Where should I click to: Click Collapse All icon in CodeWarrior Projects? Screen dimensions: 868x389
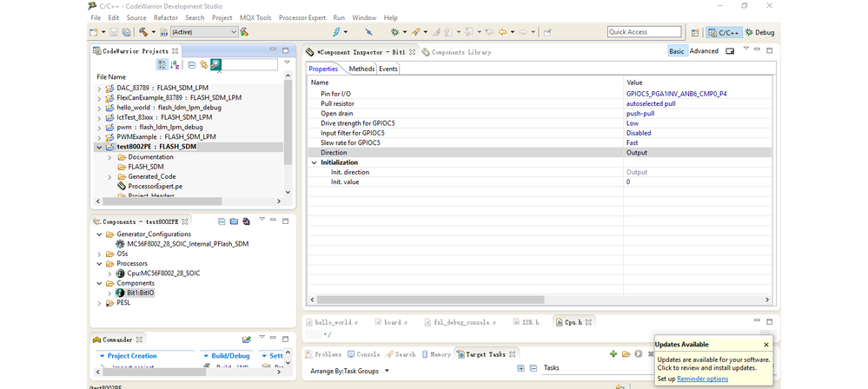click(x=191, y=65)
